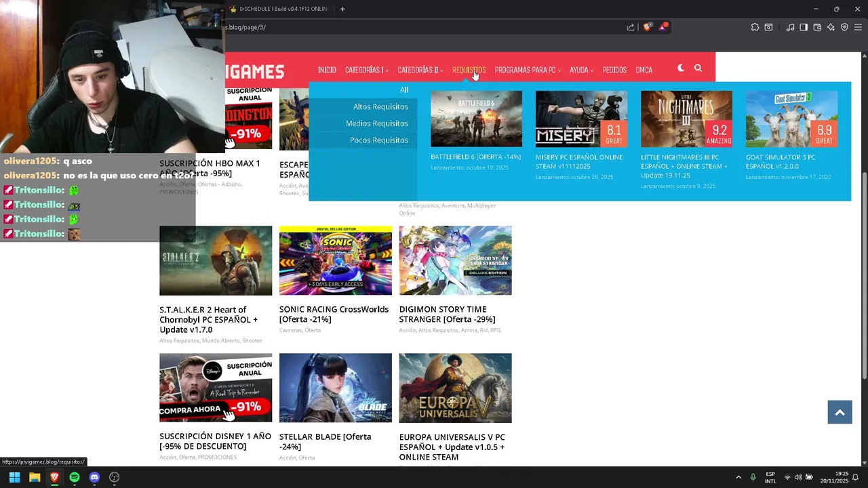Expand the PROGRAMAS PARA PC dropdown
Screen dimensions: 868x488
click(528, 70)
